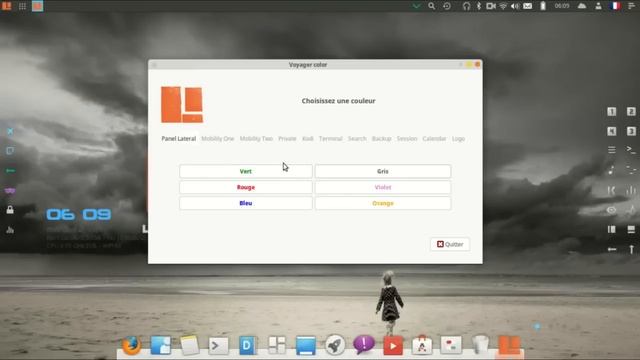Open the blue D document app in dock
Screen dimensions: 640x360
(247, 346)
